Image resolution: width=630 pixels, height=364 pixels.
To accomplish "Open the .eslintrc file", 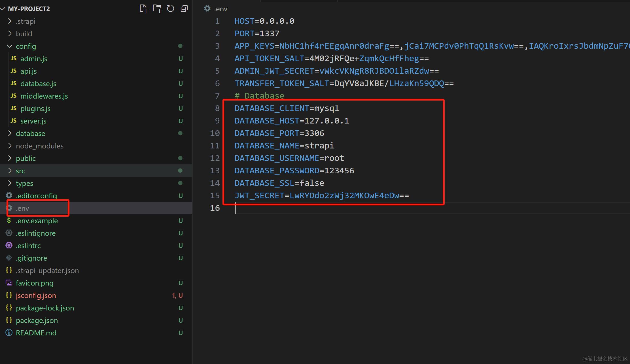I will click(28, 246).
